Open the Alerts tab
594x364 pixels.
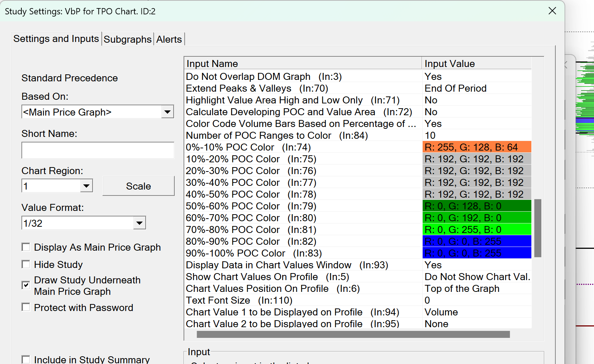[x=169, y=39]
